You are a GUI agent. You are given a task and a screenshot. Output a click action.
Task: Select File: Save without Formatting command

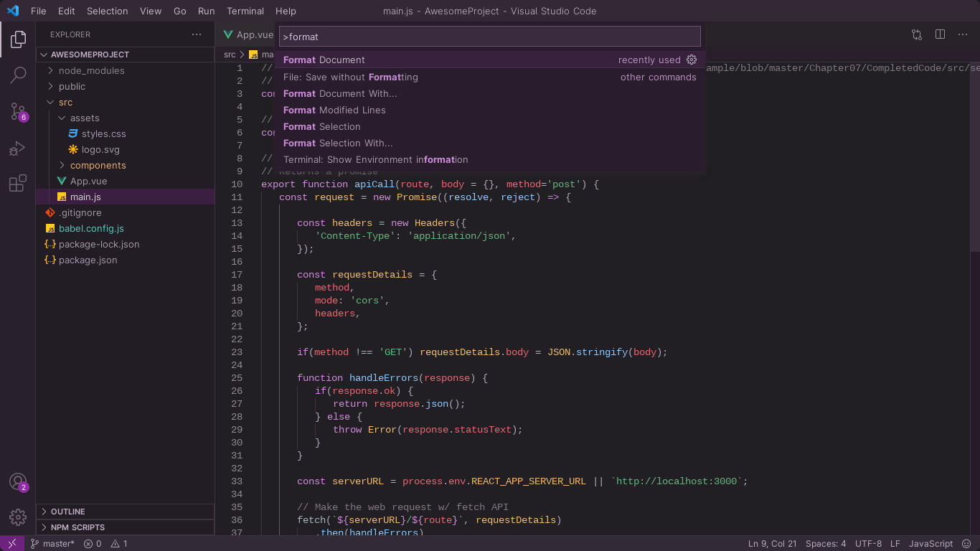[x=490, y=77]
